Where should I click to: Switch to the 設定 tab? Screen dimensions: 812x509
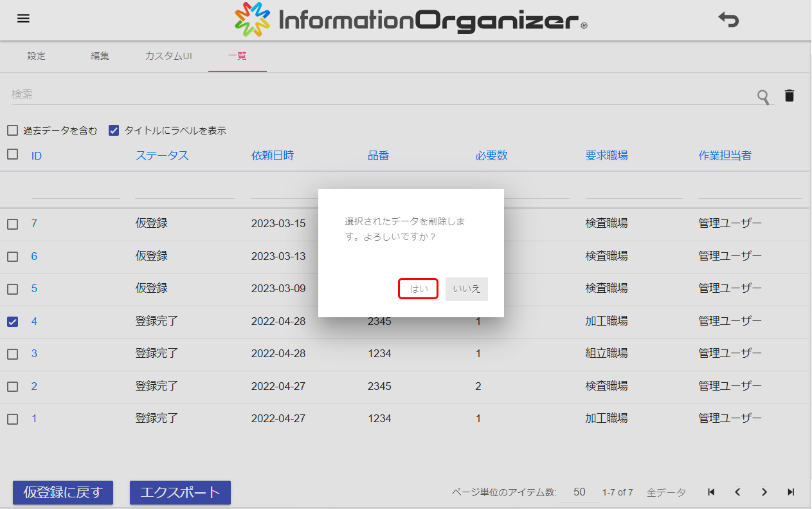coord(37,56)
